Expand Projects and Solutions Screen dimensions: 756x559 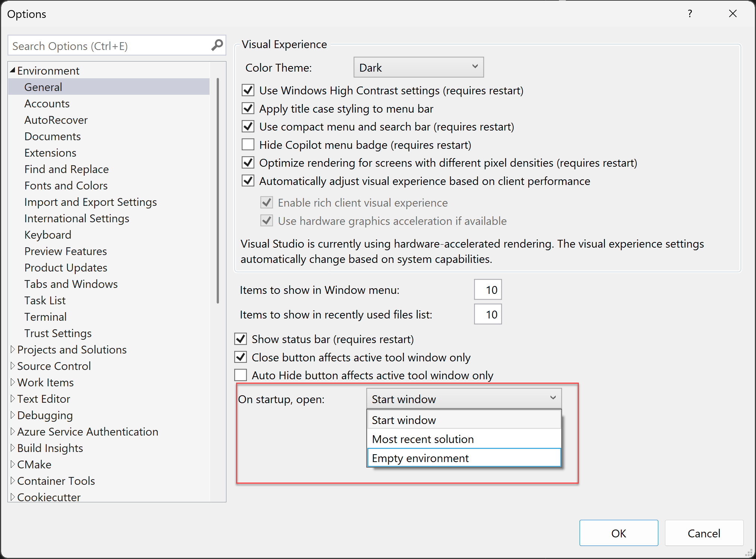(12, 349)
